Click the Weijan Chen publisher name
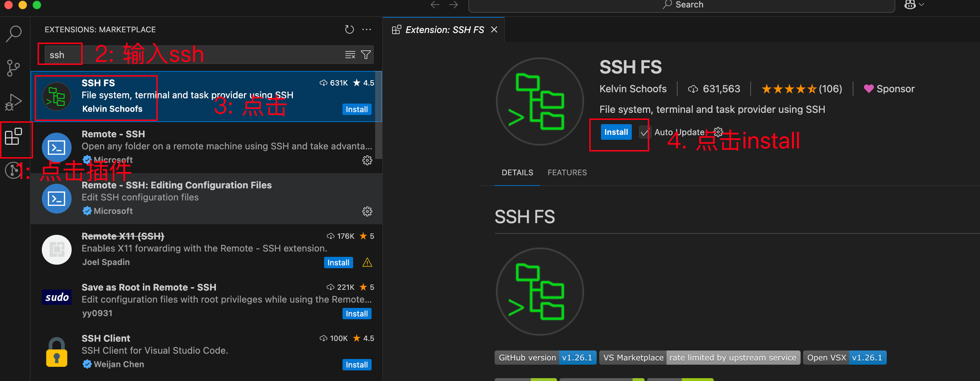 (x=119, y=364)
